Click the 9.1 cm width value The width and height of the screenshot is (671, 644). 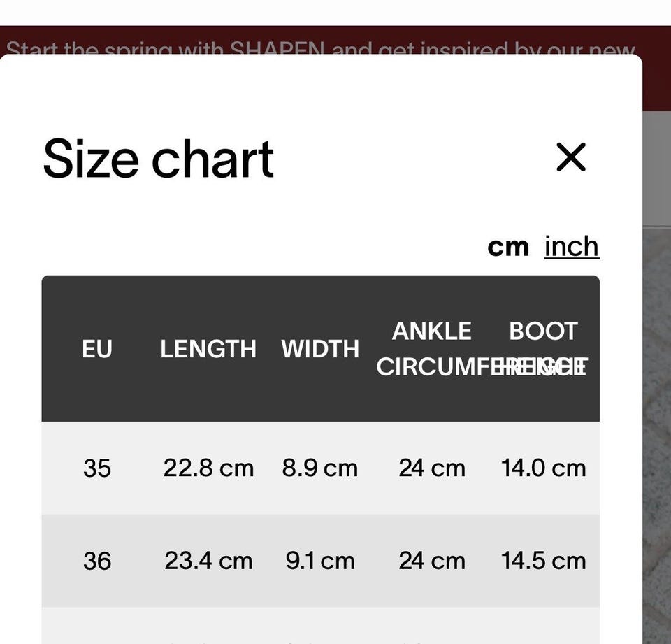coord(320,561)
